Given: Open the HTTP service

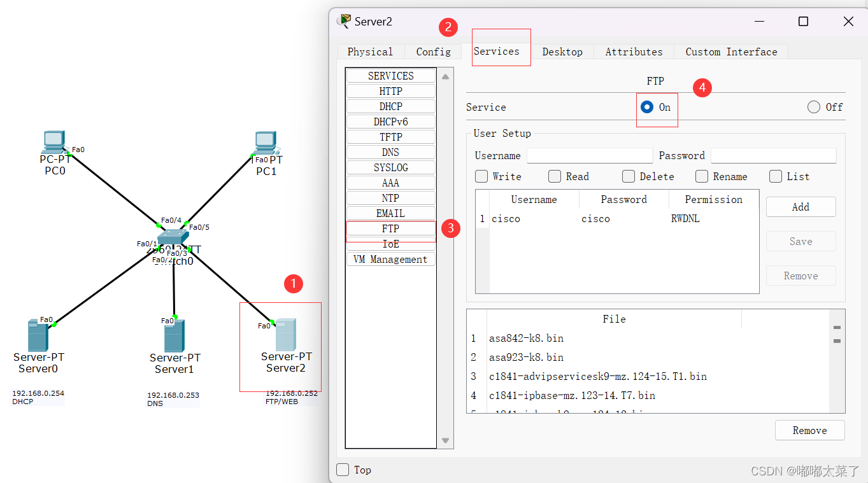Looking at the screenshot, I should [391, 91].
